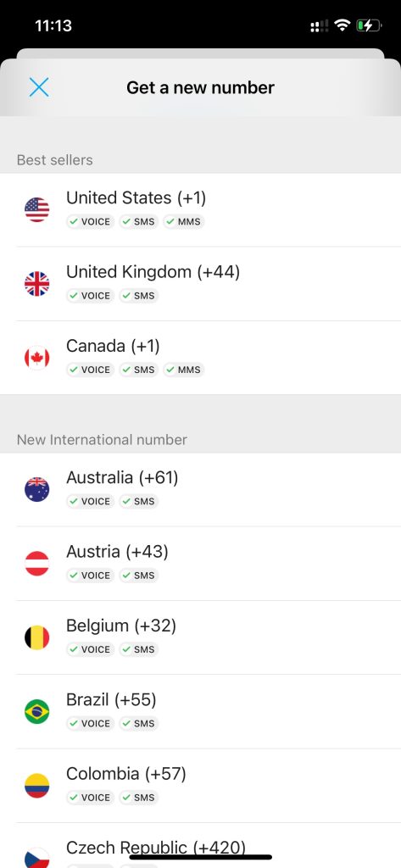Tap the Austria flag icon
Viewport: 401px width, 868px height.
(37, 564)
